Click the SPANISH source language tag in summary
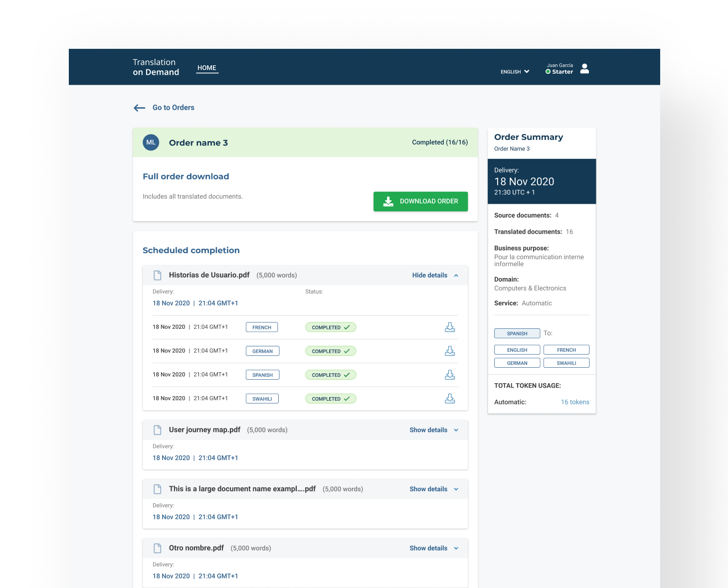 click(517, 333)
